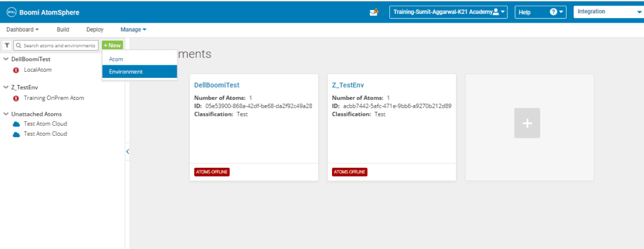Image resolution: width=644 pixels, height=249 pixels.
Task: Click the green New button
Action: pyautogui.click(x=112, y=45)
